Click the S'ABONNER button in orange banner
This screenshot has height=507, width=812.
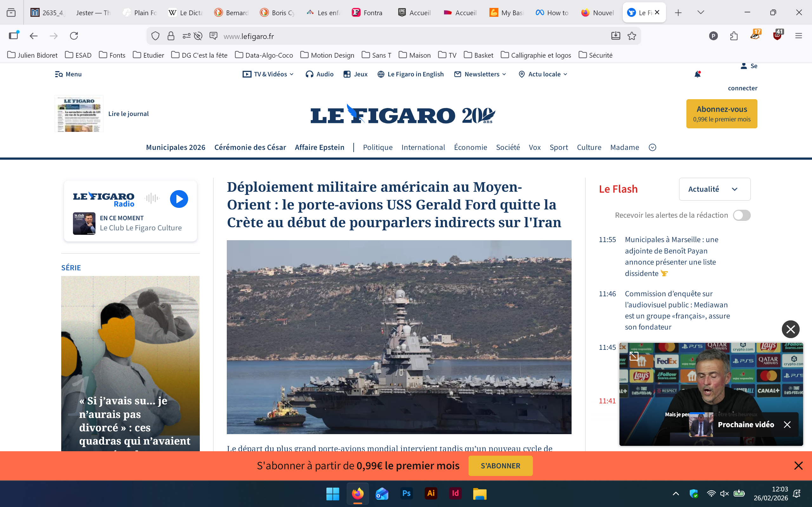[500, 466]
